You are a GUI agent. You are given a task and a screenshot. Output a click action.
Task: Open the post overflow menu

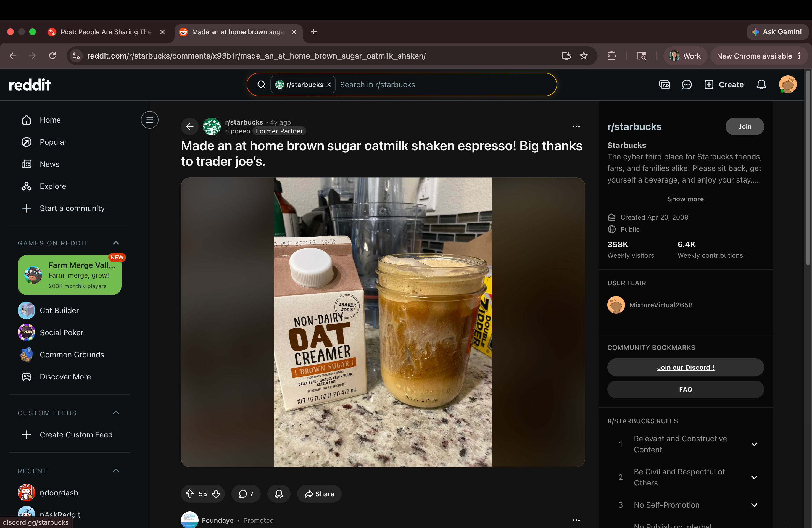tap(576, 126)
